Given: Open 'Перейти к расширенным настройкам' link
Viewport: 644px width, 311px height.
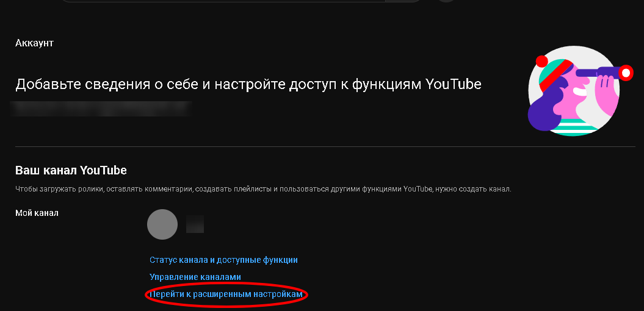Looking at the screenshot, I should (226, 294).
